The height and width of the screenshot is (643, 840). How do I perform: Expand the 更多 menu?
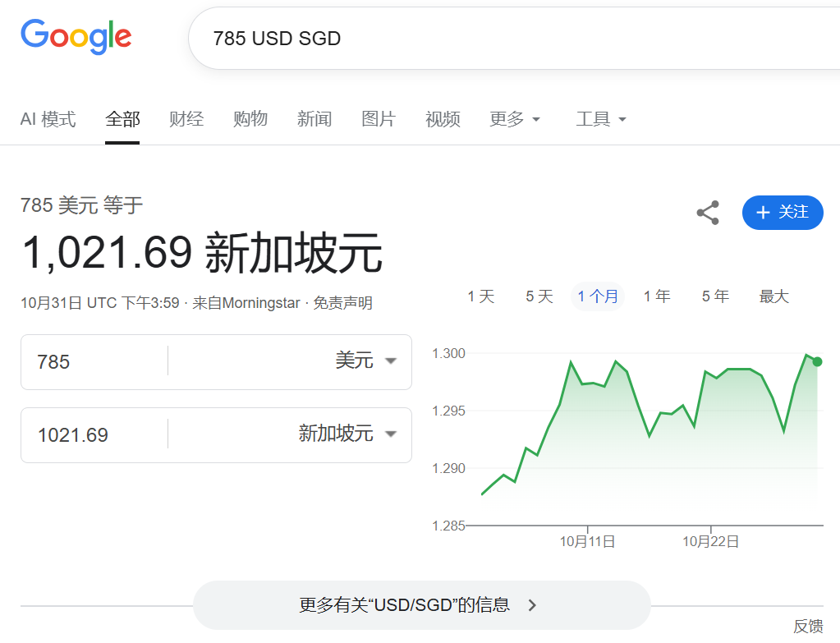515,120
